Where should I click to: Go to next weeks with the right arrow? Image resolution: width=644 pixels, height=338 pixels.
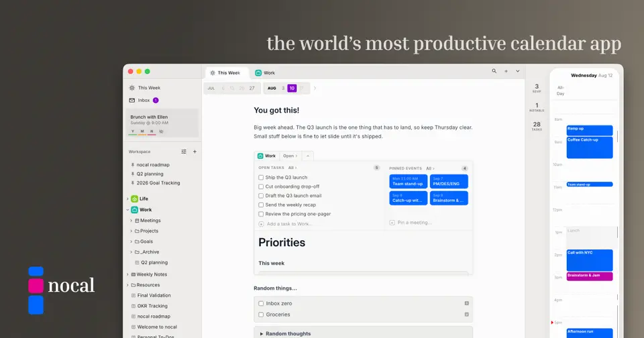pos(315,89)
